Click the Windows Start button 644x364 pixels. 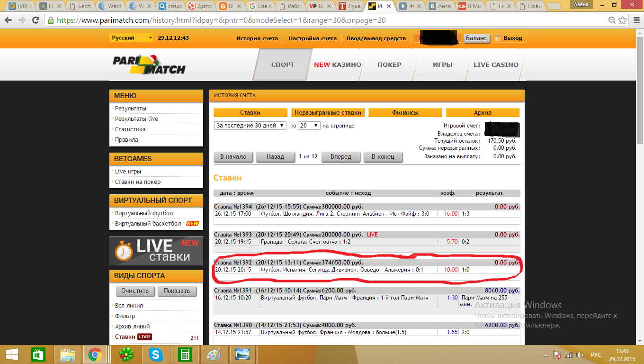(x=12, y=354)
